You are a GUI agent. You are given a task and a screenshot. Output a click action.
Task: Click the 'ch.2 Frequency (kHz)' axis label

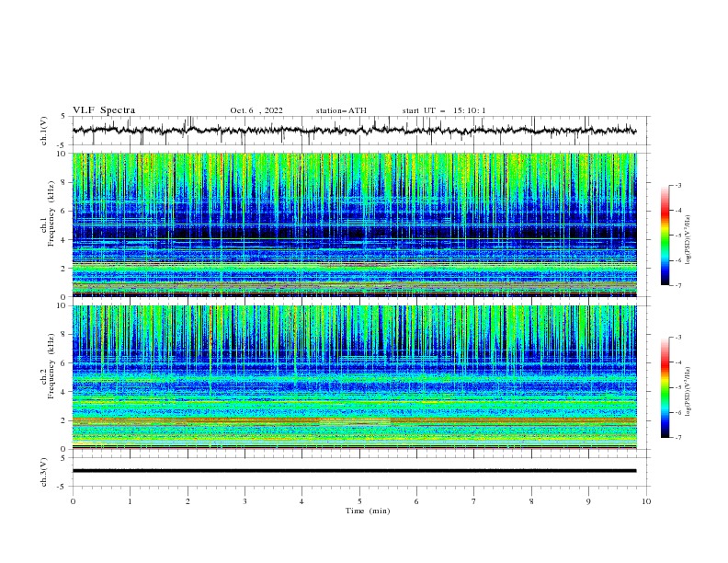pos(48,366)
